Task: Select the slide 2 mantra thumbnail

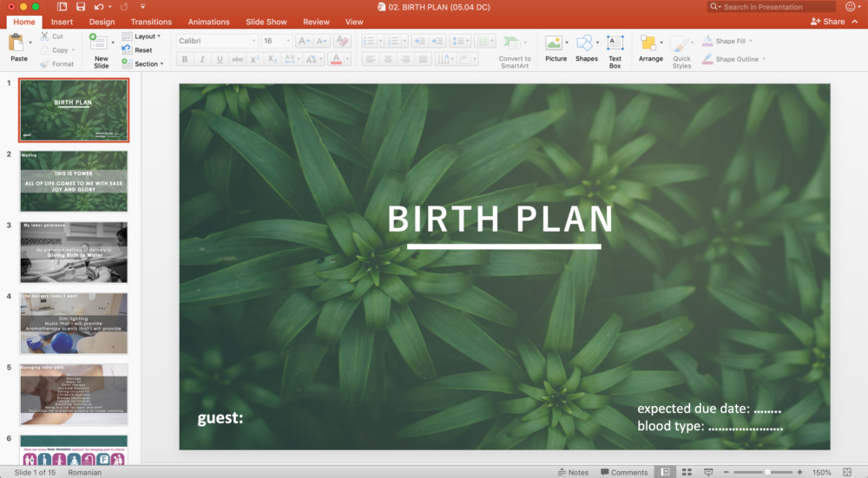Action: tap(74, 181)
